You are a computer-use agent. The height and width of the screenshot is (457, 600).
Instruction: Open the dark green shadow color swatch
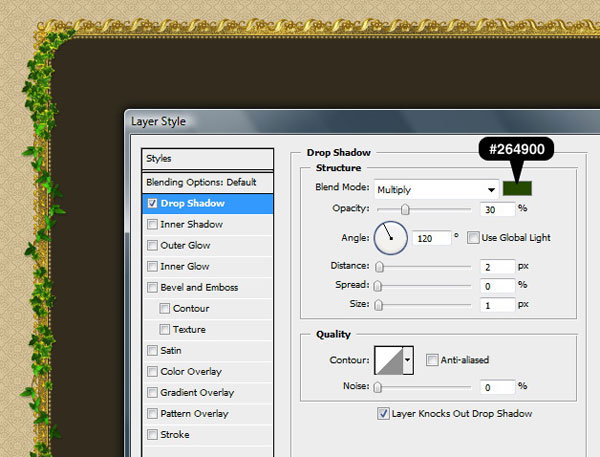[517, 189]
